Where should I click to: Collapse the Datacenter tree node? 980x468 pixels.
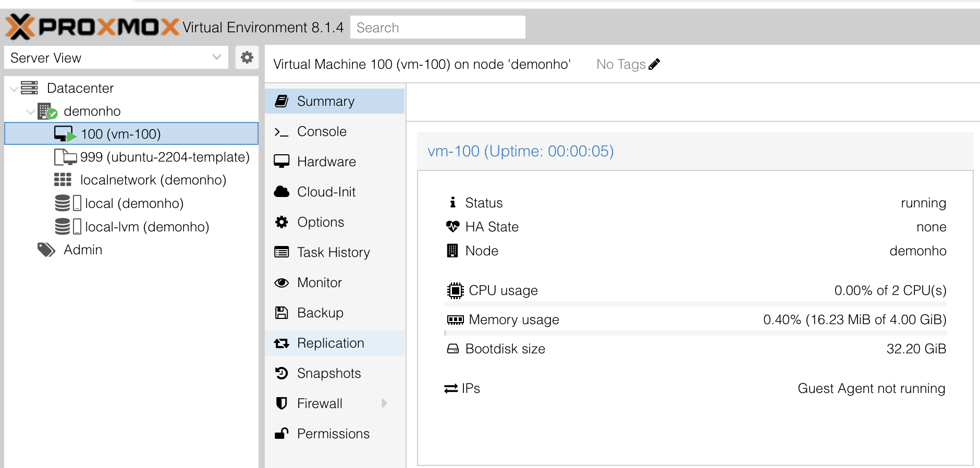pyautogui.click(x=14, y=89)
